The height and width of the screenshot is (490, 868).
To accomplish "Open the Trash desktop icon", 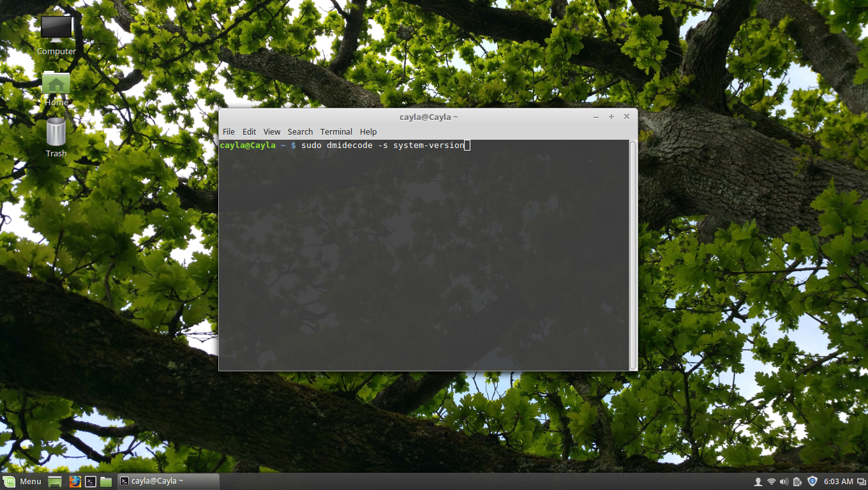I will 56,137.
